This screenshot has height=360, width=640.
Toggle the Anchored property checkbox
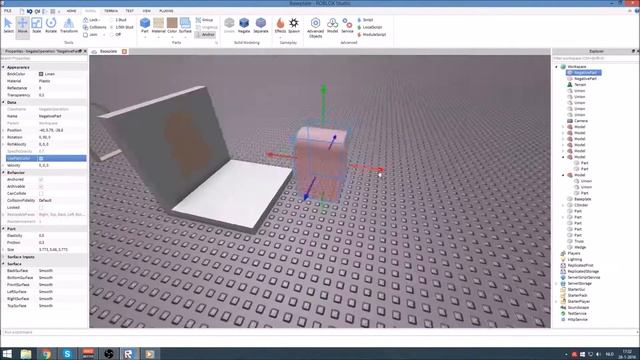[41, 179]
